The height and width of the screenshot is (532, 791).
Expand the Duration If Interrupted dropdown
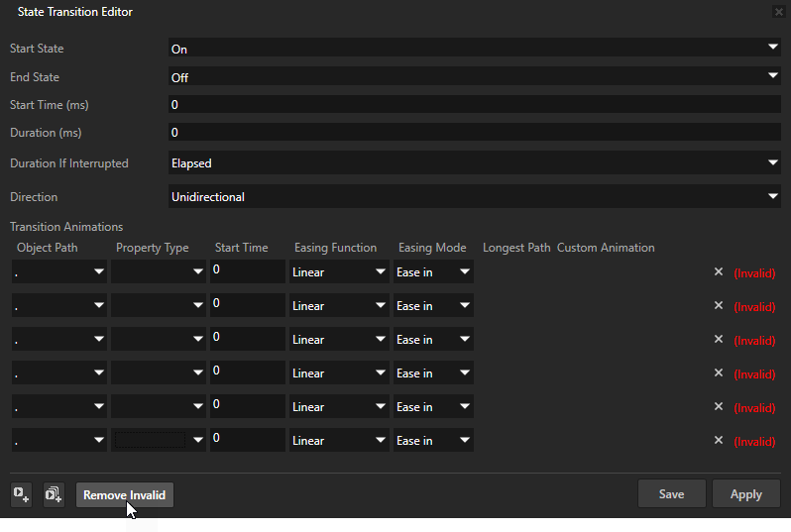474,163
